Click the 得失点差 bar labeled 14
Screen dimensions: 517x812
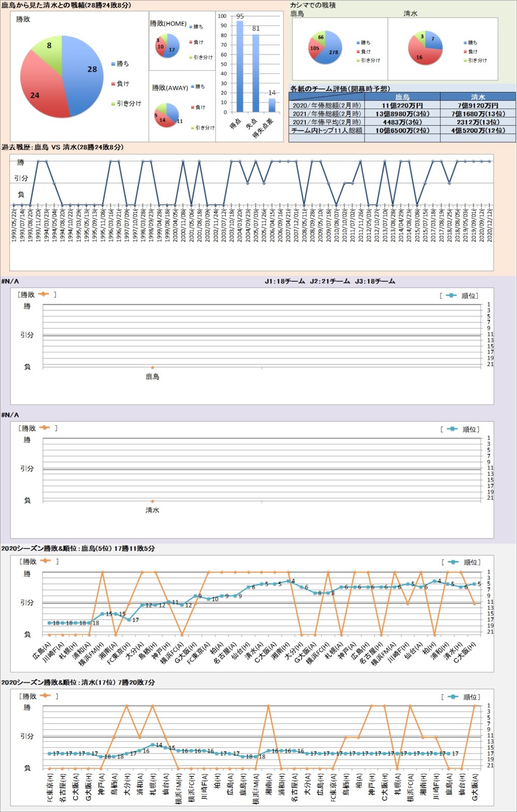coord(272,105)
